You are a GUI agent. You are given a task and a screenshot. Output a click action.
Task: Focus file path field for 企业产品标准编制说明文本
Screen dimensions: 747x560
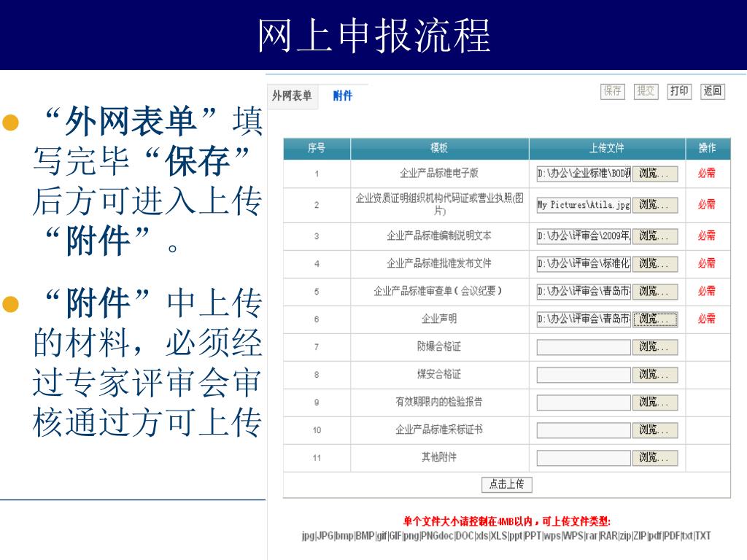pos(584,236)
